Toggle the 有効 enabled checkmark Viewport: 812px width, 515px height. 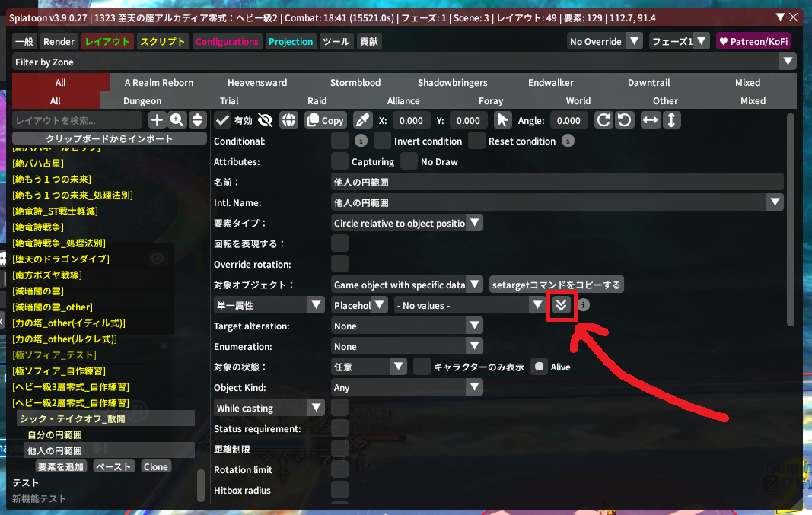click(223, 120)
